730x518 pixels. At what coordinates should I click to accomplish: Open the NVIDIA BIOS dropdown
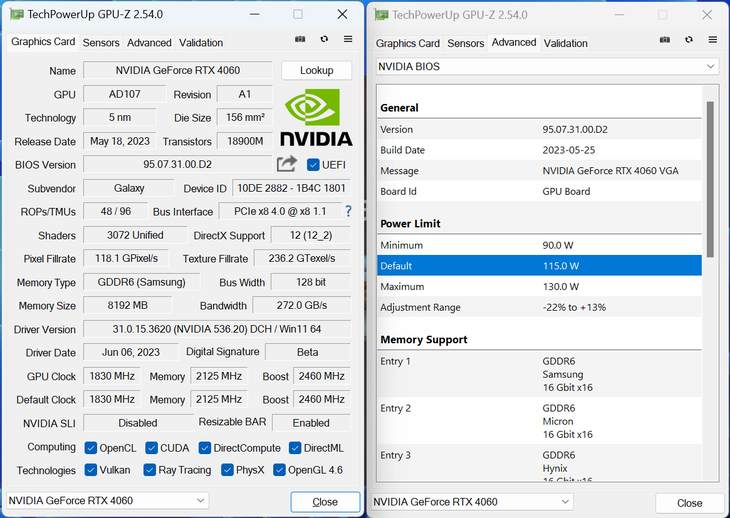click(547, 67)
